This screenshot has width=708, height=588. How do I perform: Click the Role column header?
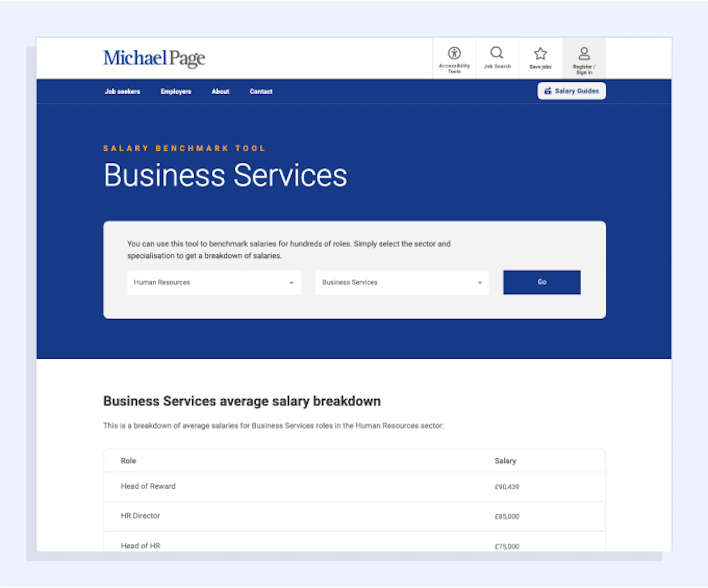tap(129, 461)
